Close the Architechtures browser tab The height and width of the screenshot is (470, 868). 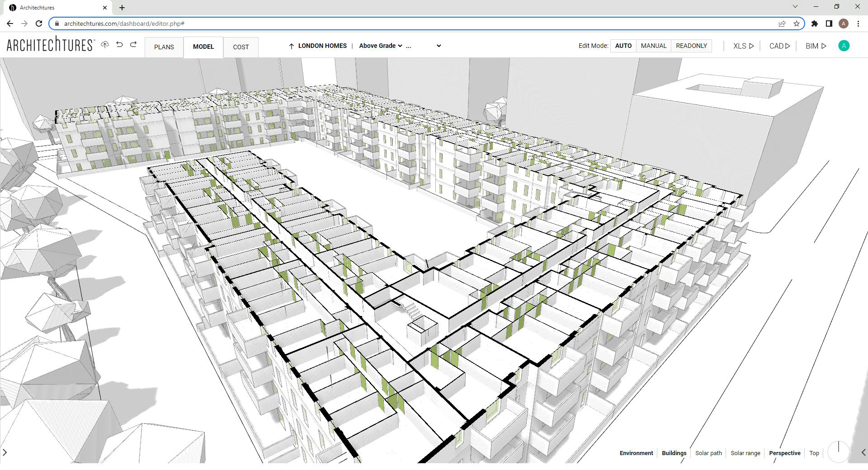[105, 7]
